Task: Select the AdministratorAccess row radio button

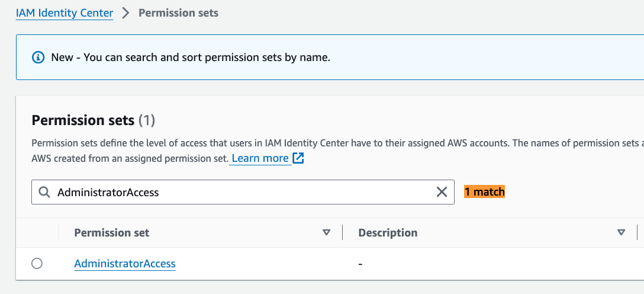Action: tap(37, 263)
